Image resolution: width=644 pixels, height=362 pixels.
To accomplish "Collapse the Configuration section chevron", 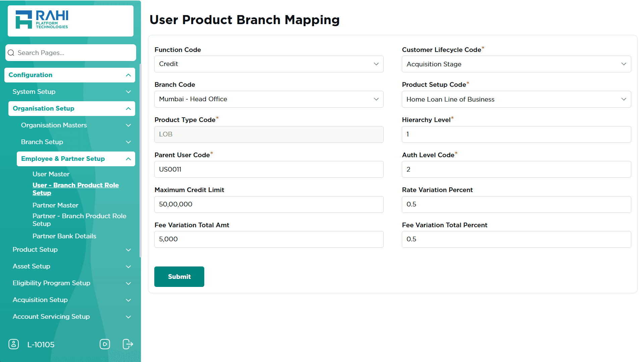I will point(128,75).
